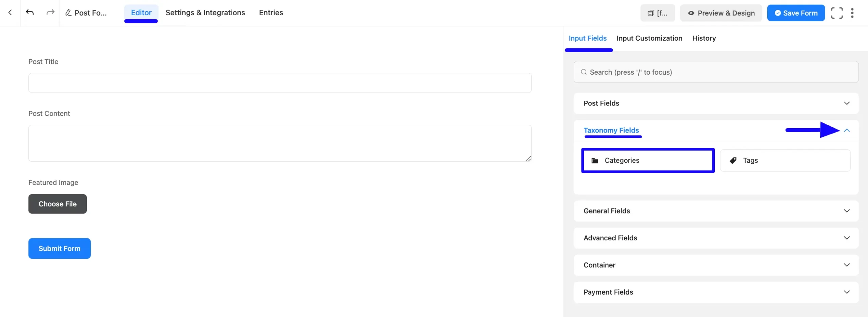The image size is (868, 317).
Task: Add the Tags taxonomy field
Action: (x=785, y=160)
